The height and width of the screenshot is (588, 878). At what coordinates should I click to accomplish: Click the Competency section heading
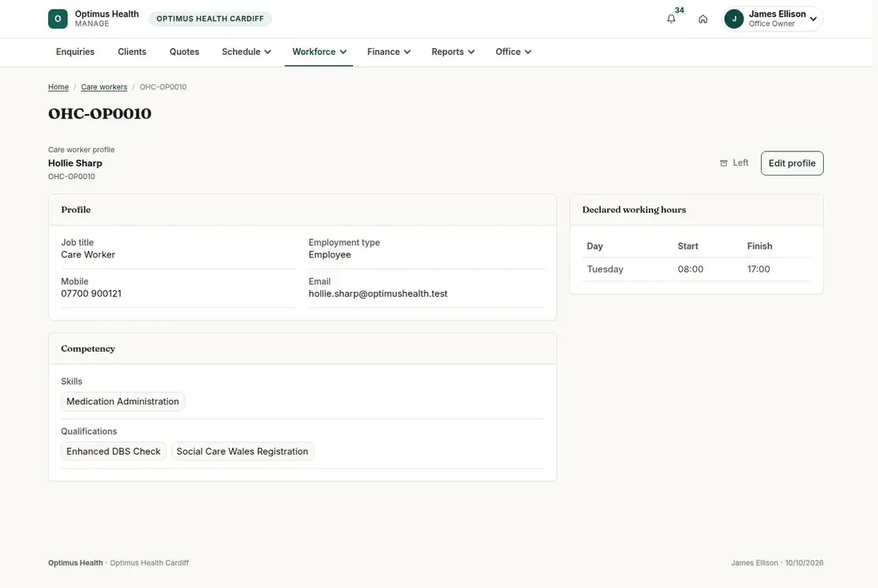(x=88, y=349)
